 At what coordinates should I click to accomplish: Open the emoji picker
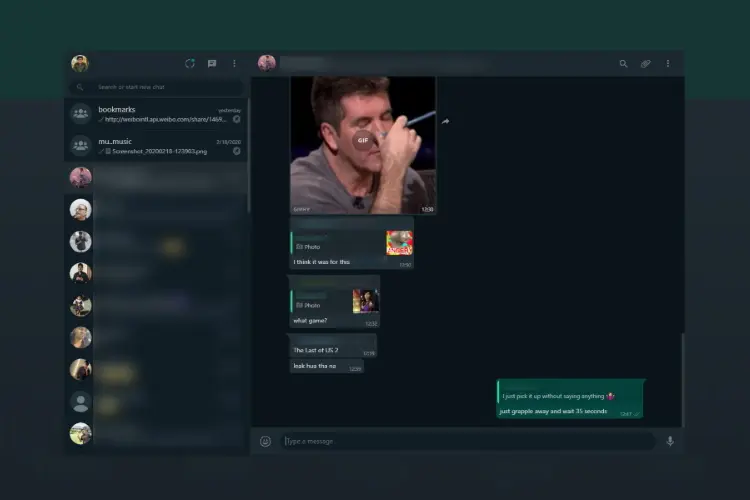pos(265,441)
